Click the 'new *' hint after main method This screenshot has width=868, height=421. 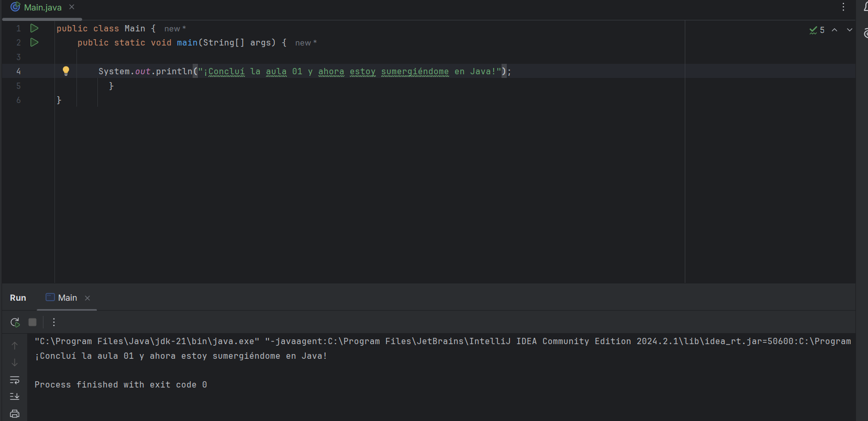[x=306, y=43]
